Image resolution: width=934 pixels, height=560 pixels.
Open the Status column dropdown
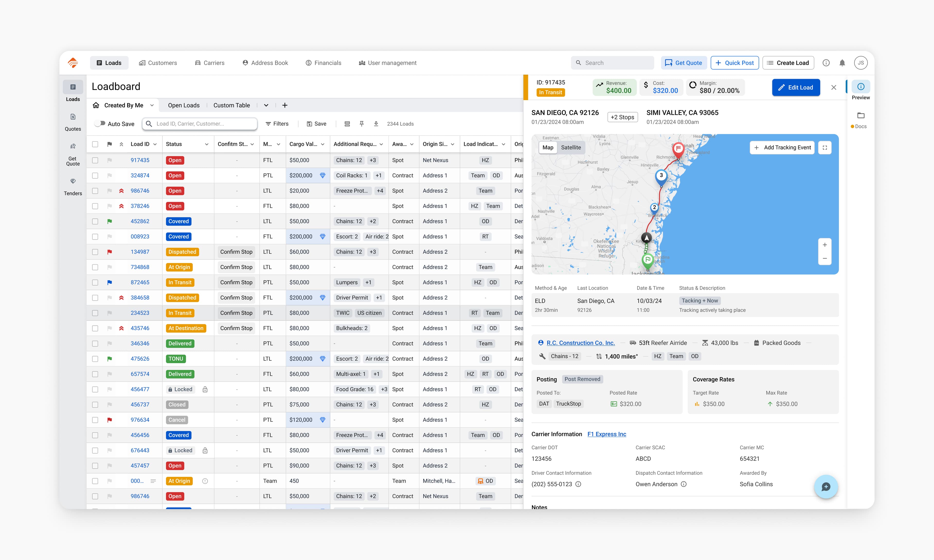click(207, 144)
